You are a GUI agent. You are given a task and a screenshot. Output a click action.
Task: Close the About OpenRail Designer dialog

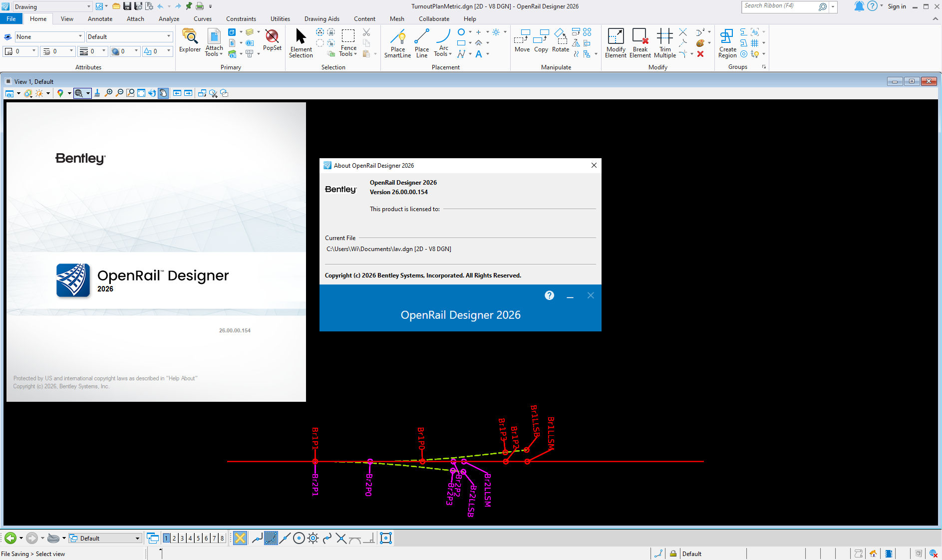(x=594, y=165)
